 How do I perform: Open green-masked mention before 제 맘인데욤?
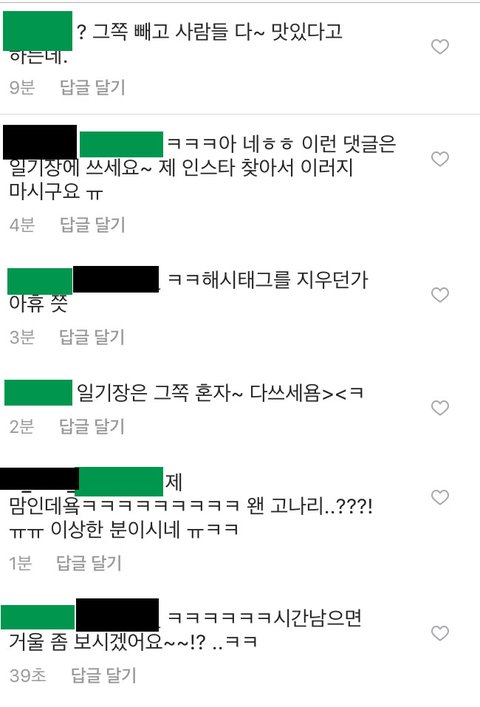point(121,482)
